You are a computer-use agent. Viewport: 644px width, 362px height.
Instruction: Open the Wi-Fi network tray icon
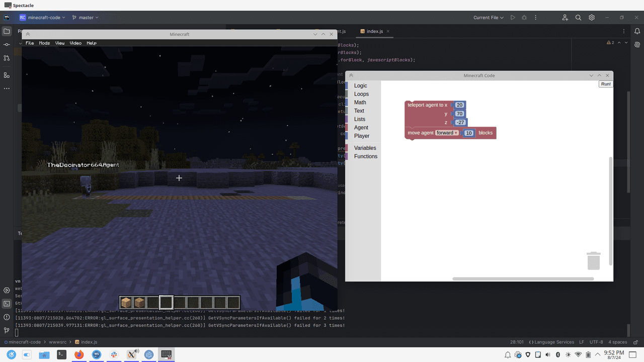[x=578, y=355]
